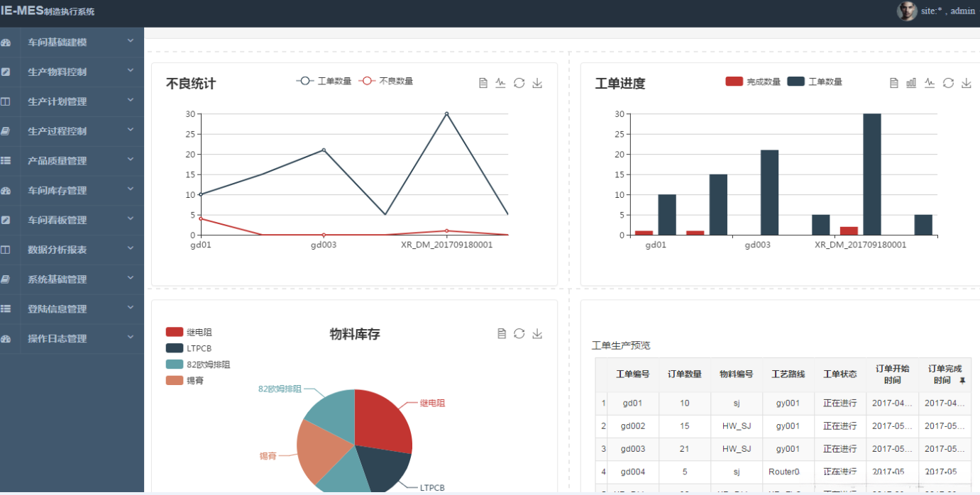The image size is (980, 495).
Task: Expand 数据分析报表 chevron
Action: pos(131,249)
